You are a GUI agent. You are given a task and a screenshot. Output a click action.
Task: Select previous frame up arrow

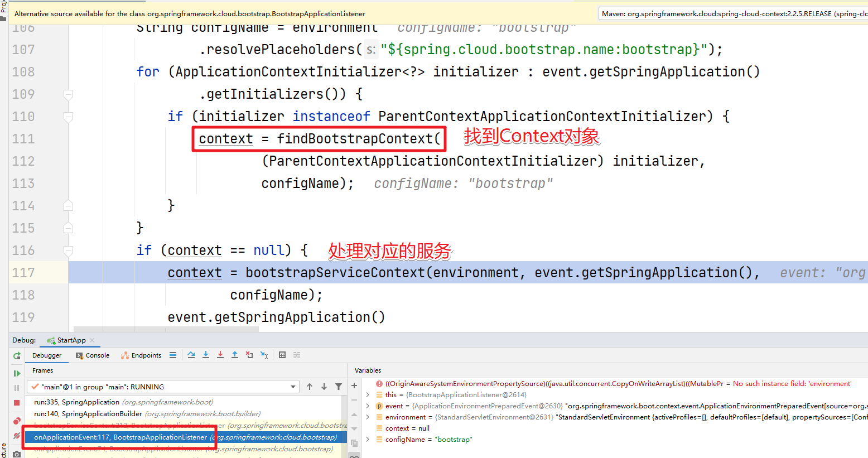click(x=310, y=387)
